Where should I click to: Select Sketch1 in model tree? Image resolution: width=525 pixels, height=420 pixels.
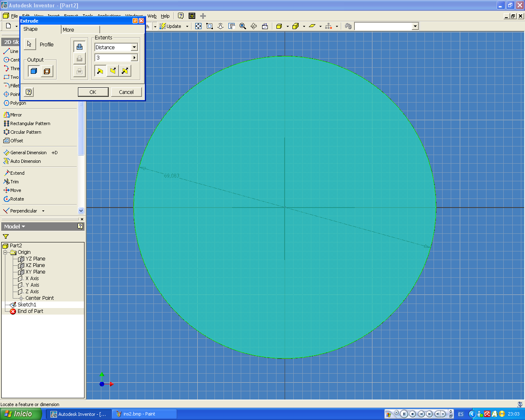click(23, 305)
